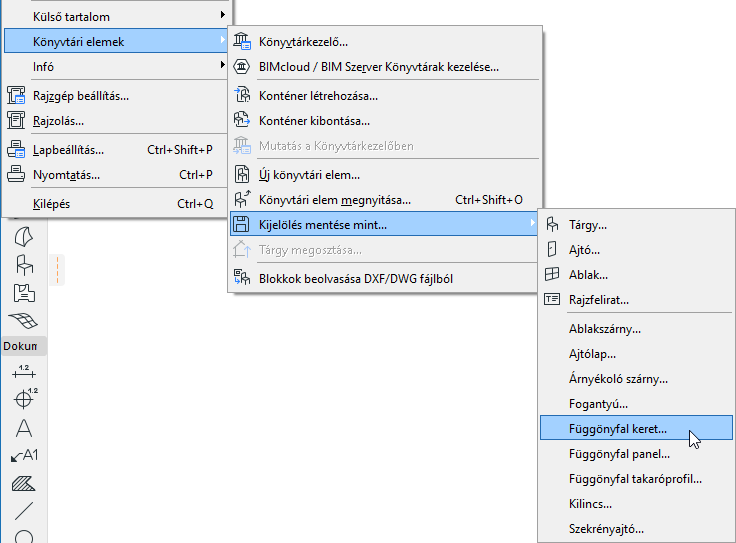Select the Line tool in toolbox
The image size is (736, 543).
24,511
